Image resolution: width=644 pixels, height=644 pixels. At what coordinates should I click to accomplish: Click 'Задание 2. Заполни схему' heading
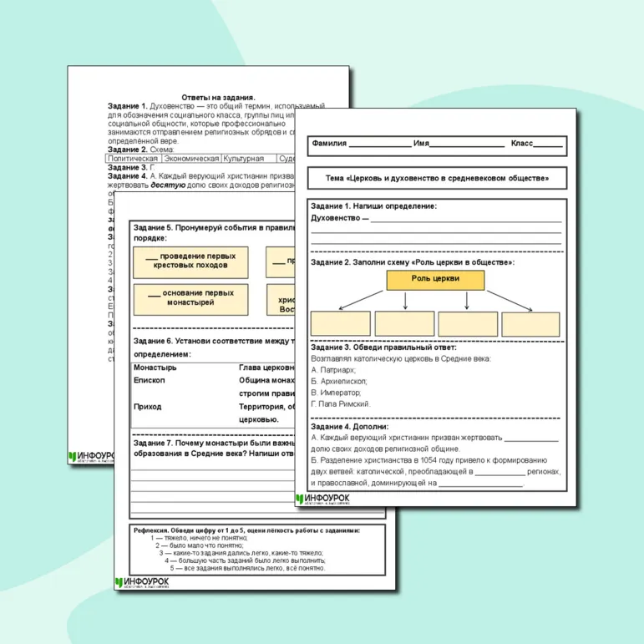point(413,262)
